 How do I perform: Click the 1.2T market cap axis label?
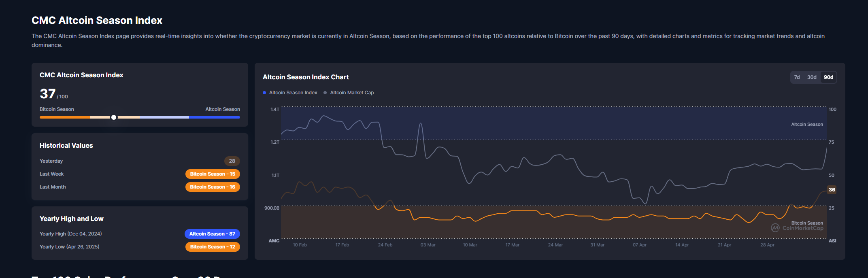(x=275, y=142)
